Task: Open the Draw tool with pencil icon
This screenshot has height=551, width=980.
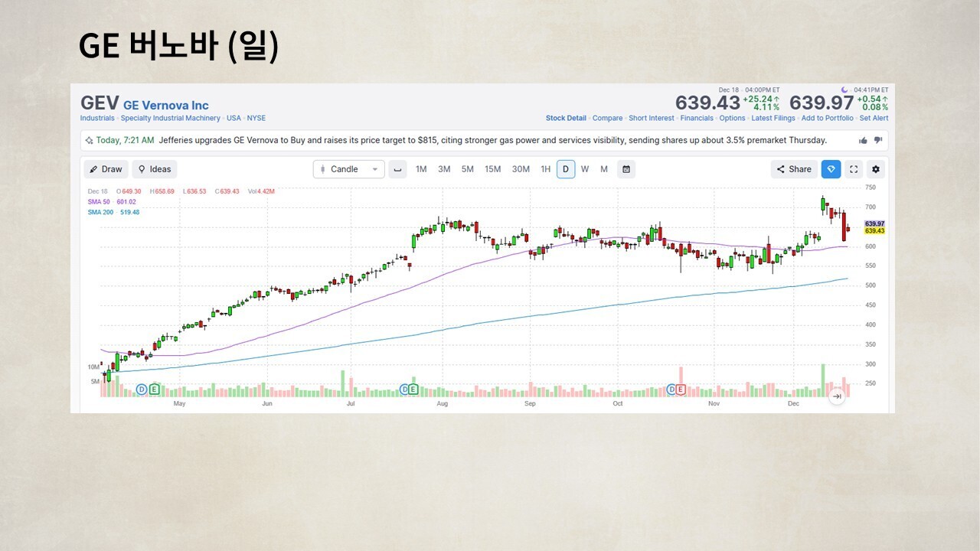Action: point(106,169)
